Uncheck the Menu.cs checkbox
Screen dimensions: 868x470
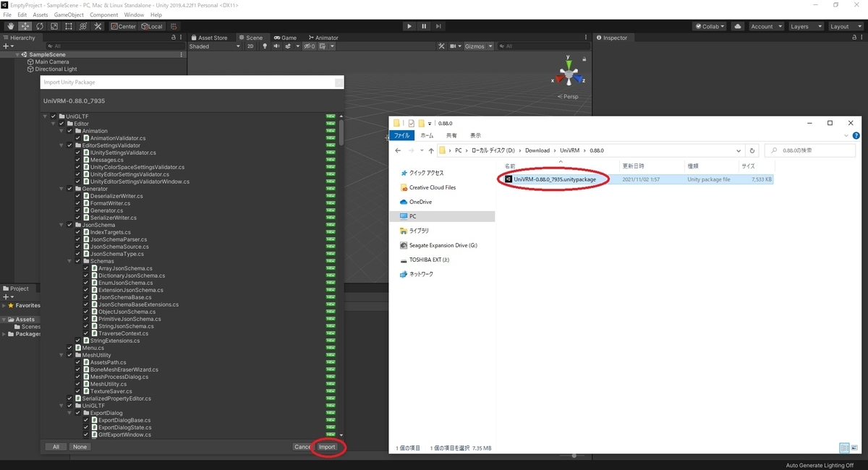(69, 348)
